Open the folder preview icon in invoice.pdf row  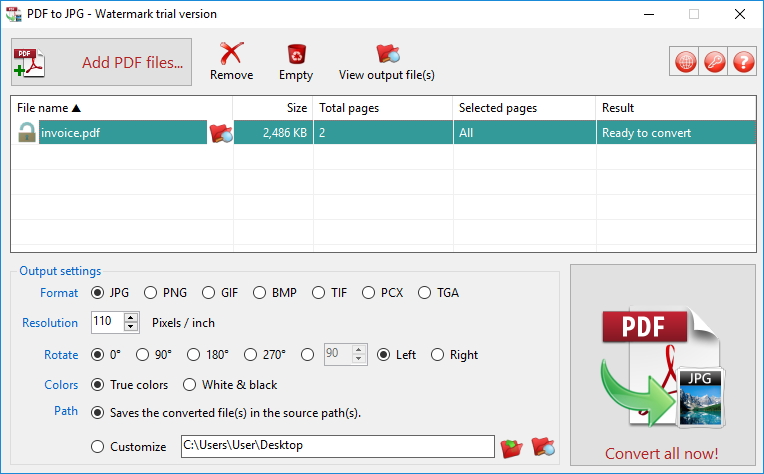coord(220,133)
